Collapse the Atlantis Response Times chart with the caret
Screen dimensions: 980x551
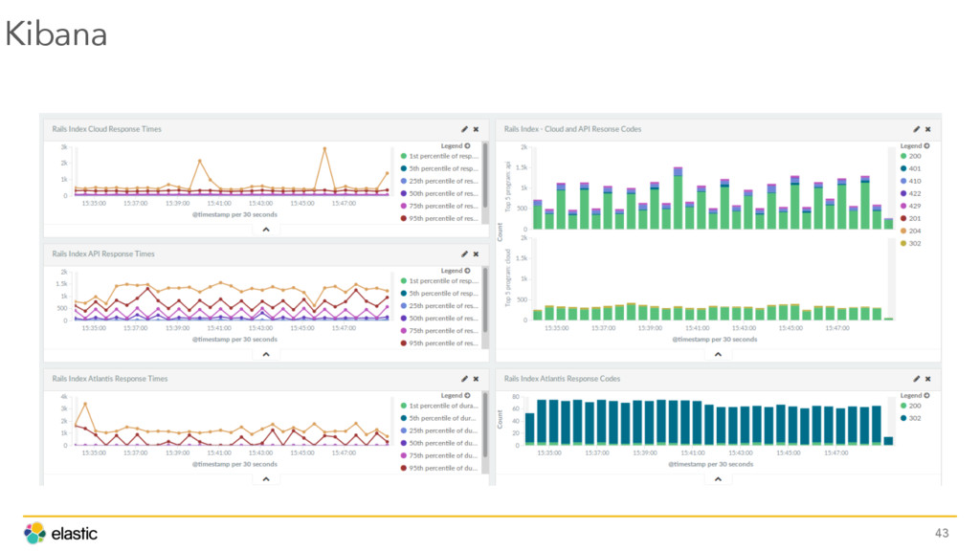(266, 479)
